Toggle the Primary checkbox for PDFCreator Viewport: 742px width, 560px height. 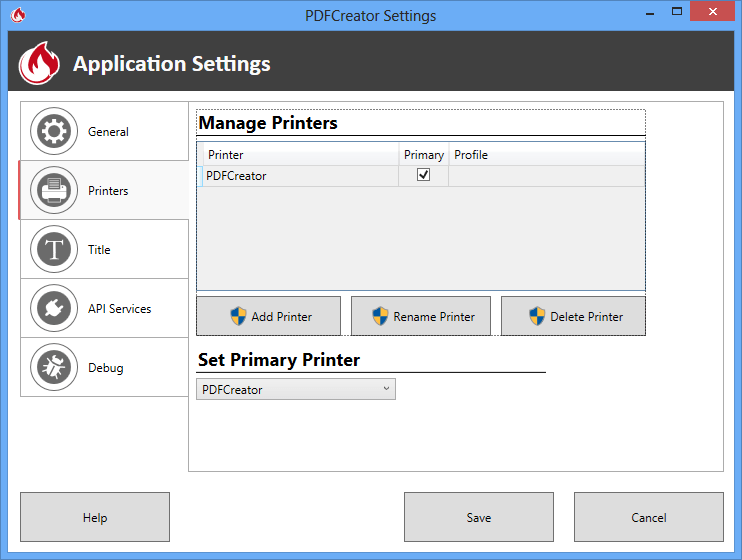(424, 175)
